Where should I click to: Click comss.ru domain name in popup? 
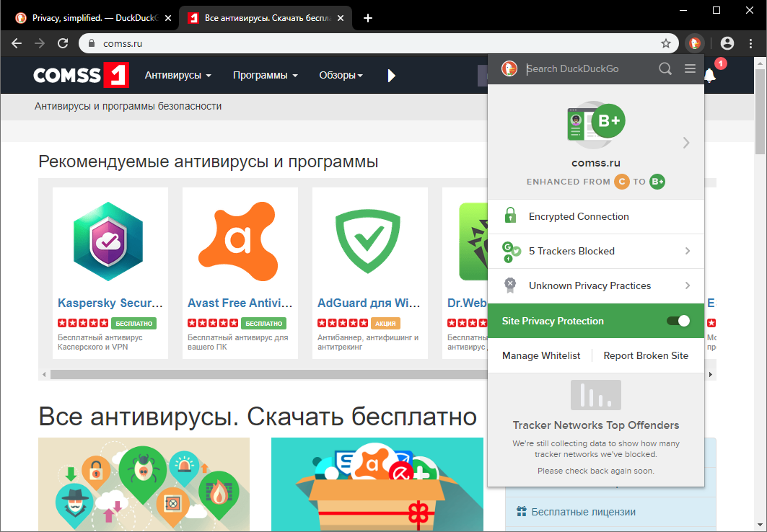[x=596, y=163]
